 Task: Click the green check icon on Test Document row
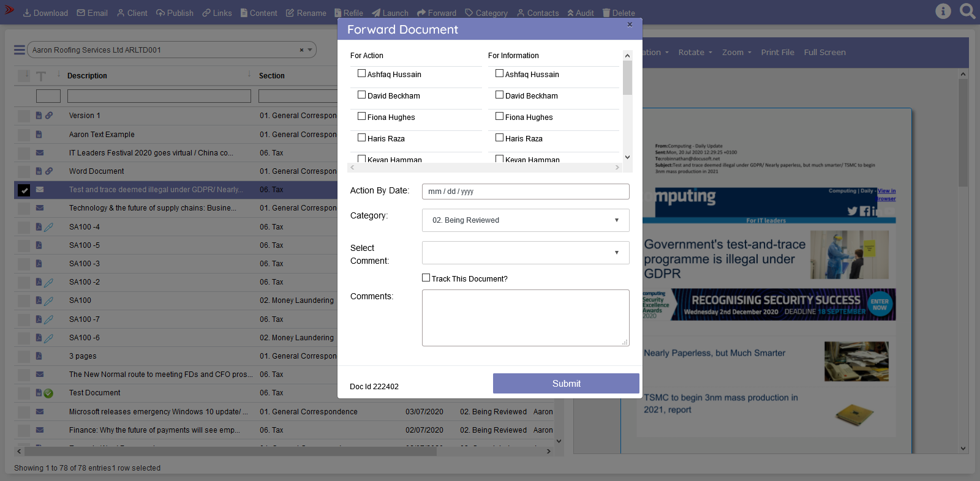48,393
